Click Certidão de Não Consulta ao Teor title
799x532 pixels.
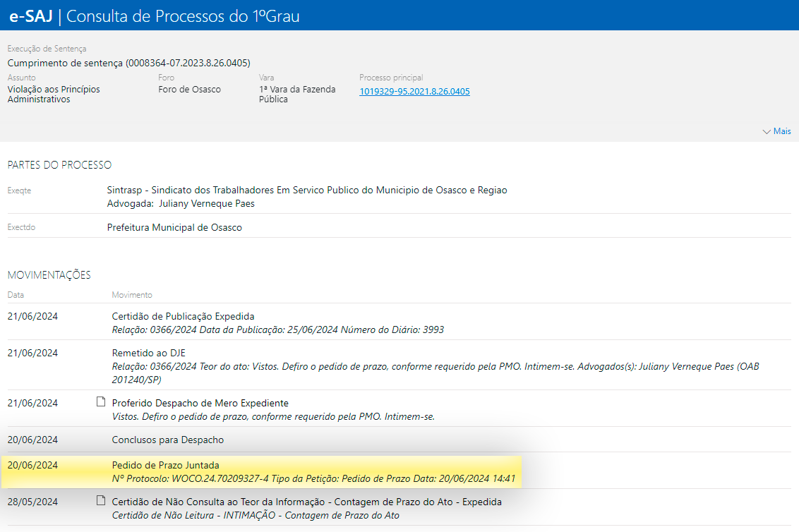point(307,502)
